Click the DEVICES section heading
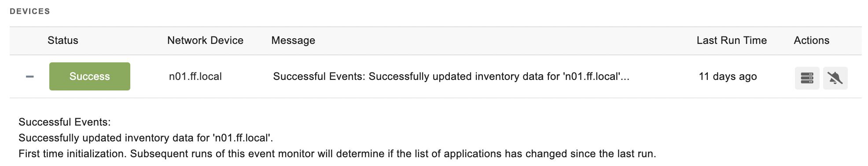Image resolution: width=868 pixels, height=166 pixels. (30, 11)
